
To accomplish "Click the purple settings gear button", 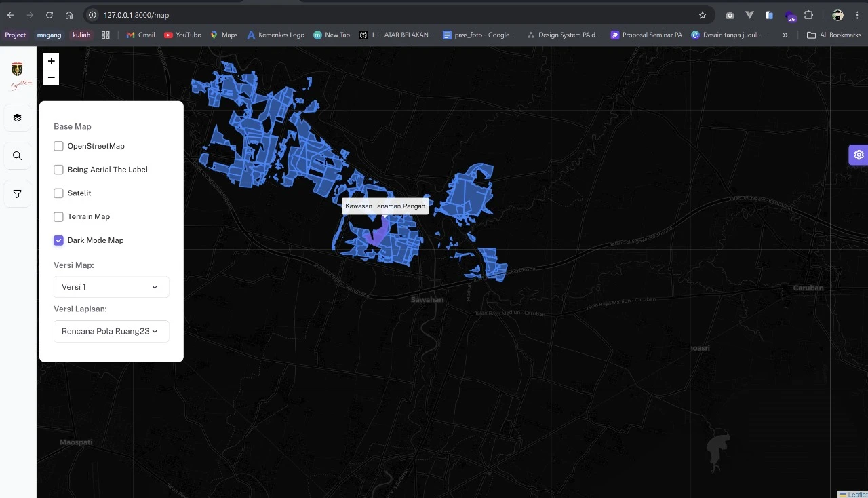I will [859, 155].
